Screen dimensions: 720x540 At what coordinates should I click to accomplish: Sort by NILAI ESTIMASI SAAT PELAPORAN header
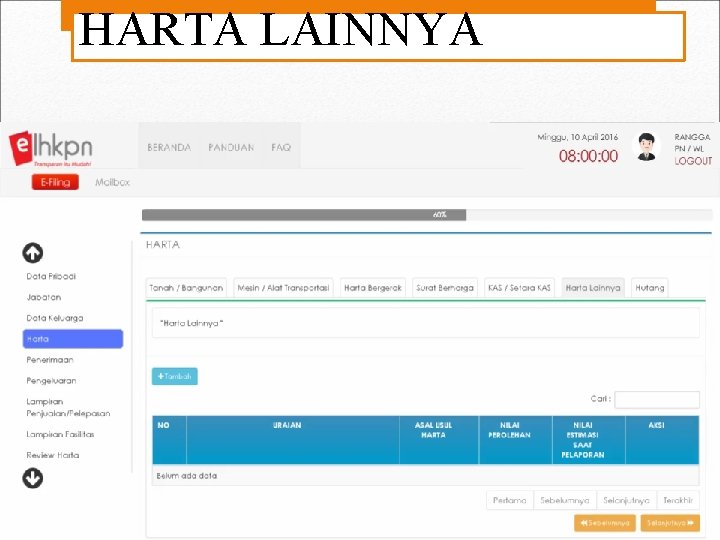coord(589,440)
